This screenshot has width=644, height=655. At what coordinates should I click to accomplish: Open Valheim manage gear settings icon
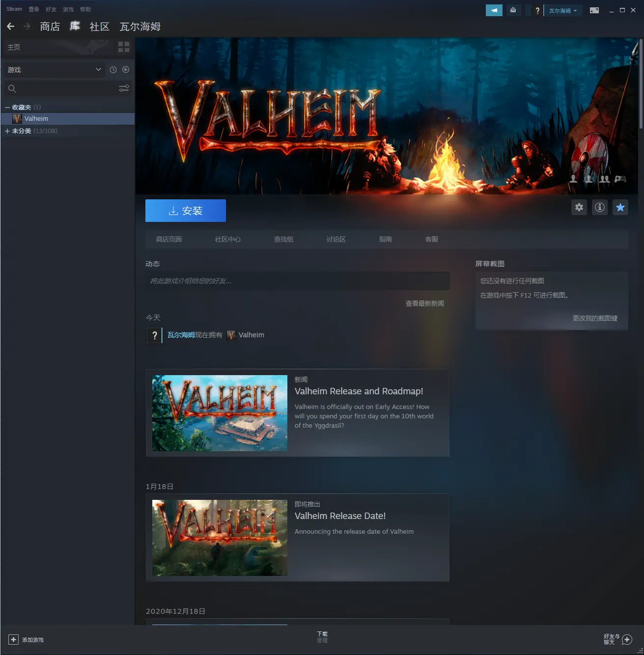click(579, 207)
